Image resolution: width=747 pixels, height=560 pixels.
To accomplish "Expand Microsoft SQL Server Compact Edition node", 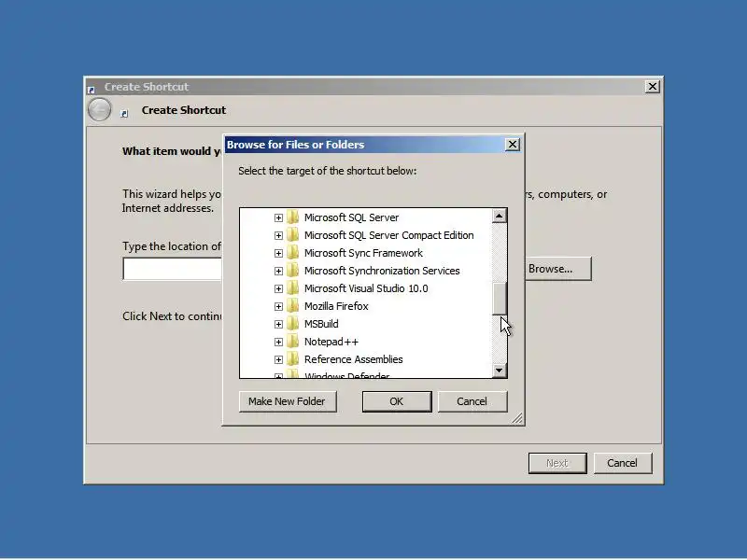I will [278, 236].
